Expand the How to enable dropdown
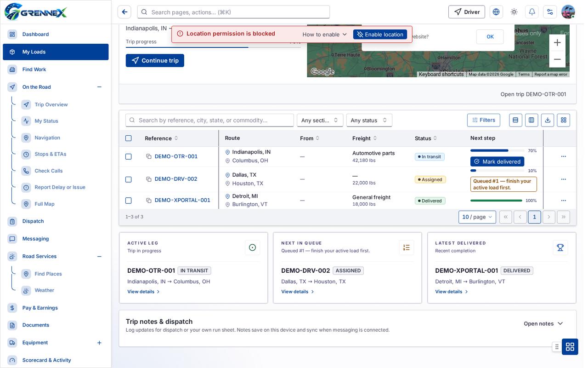The width and height of the screenshot is (588, 368). 325,34
